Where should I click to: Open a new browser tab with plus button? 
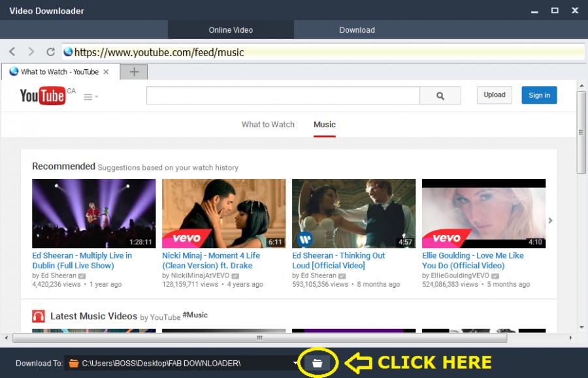[x=134, y=72]
